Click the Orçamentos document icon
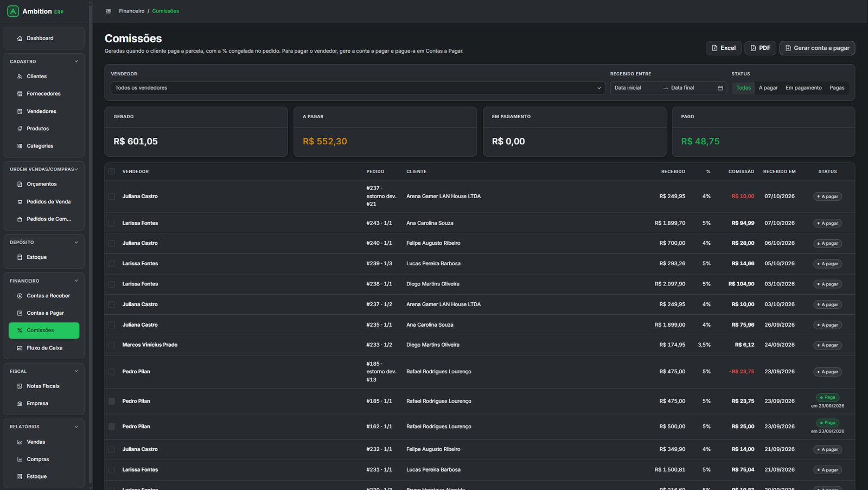Image resolution: width=868 pixels, height=490 pixels. [x=20, y=184]
